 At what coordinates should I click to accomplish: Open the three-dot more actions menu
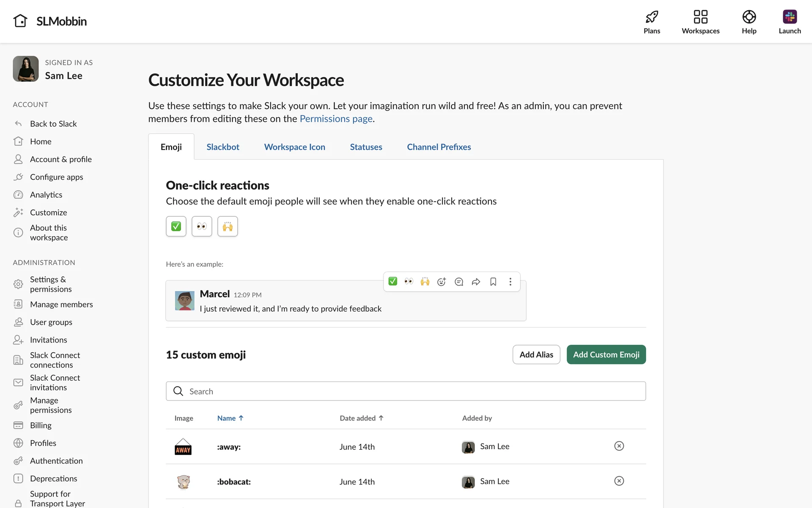(510, 282)
